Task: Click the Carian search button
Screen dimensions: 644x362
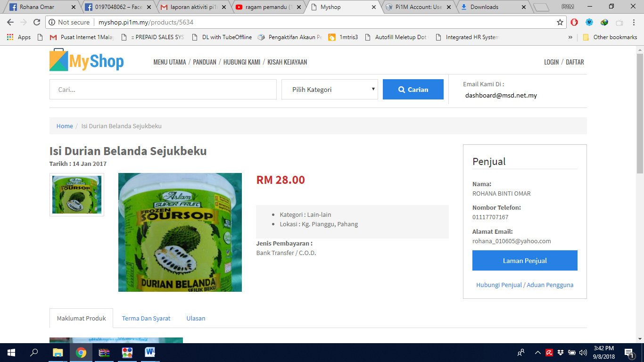Action: tap(413, 90)
